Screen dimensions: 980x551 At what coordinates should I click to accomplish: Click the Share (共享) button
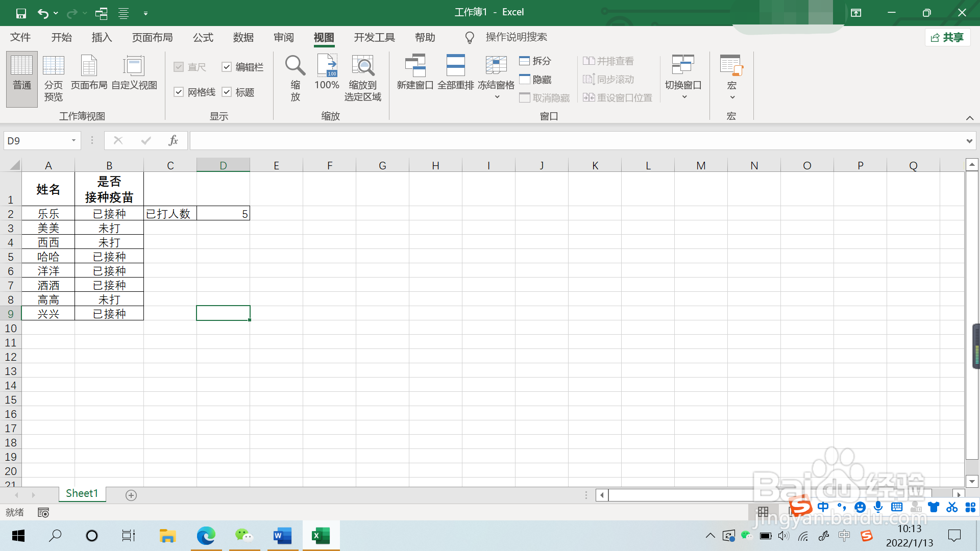[x=947, y=37]
